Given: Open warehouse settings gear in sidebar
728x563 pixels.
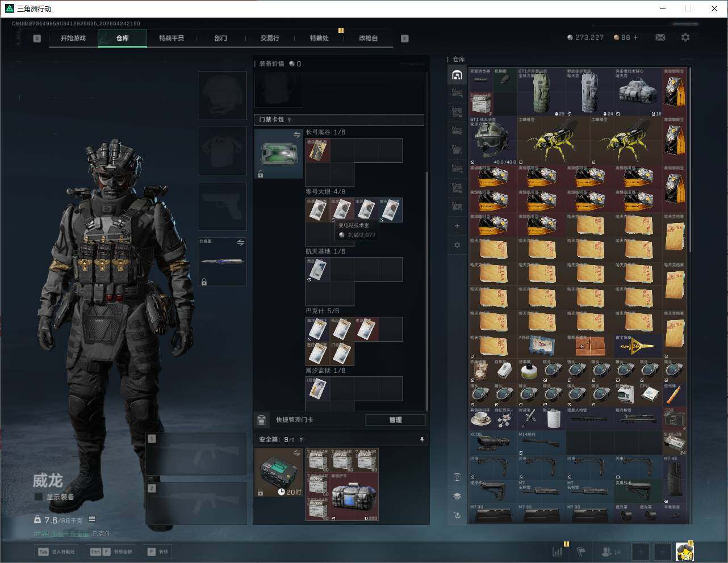Looking at the screenshot, I should click(x=457, y=245).
